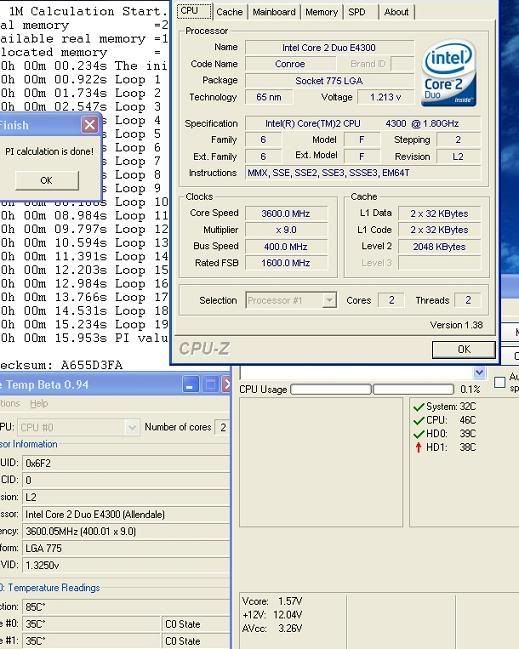Click the AVcc 3.26V reading
The image size is (519, 649).
(x=272, y=628)
